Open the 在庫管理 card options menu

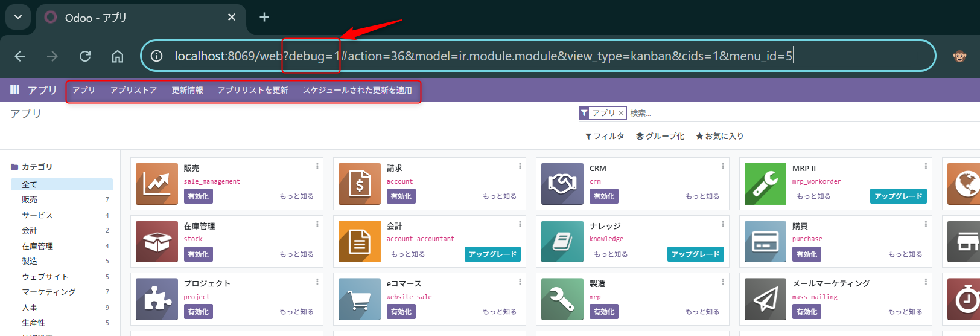tap(317, 224)
